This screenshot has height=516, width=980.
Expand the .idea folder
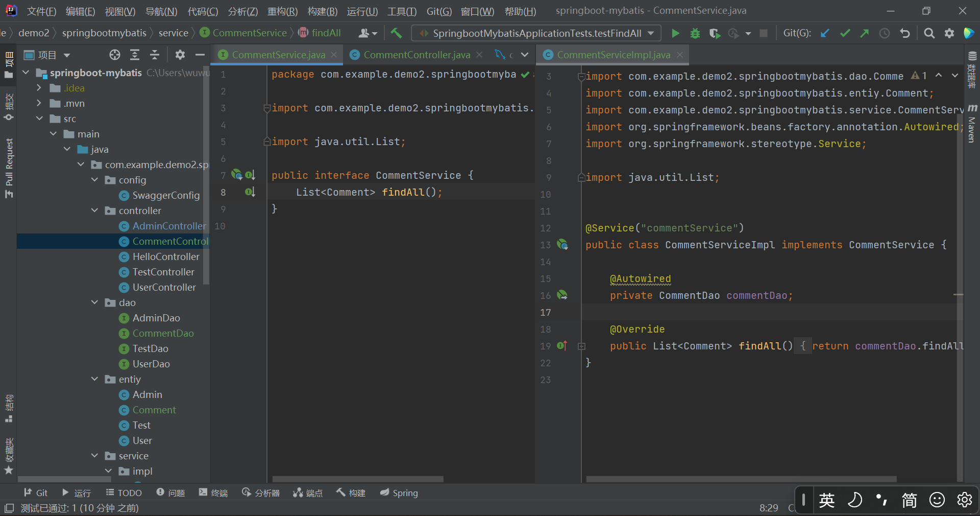pos(39,88)
